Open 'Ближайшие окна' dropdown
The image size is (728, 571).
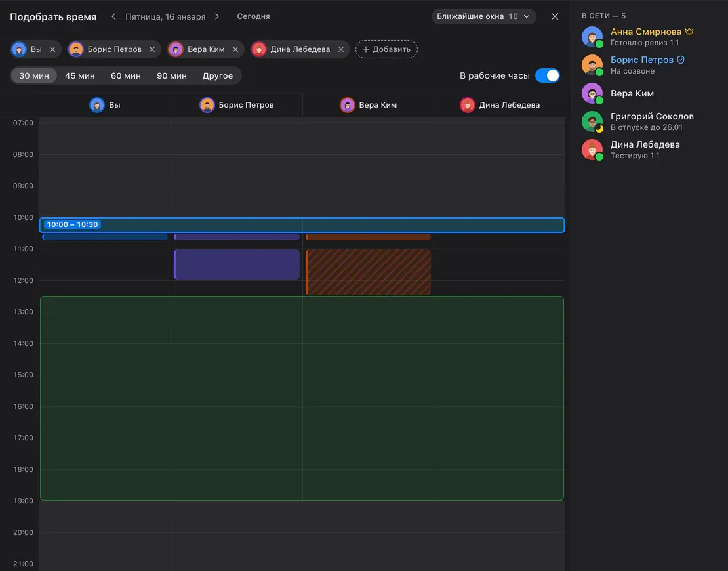[483, 16]
